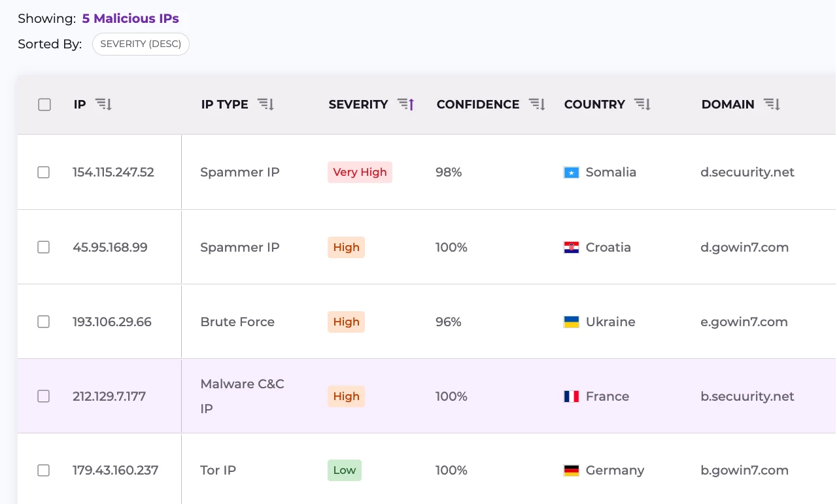Click the Ukraine flag icon
837x504 pixels.
pos(571,322)
